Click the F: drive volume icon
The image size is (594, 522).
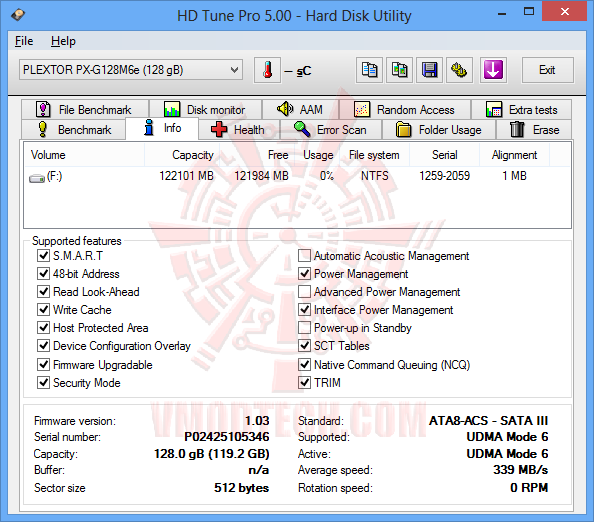[x=37, y=177]
